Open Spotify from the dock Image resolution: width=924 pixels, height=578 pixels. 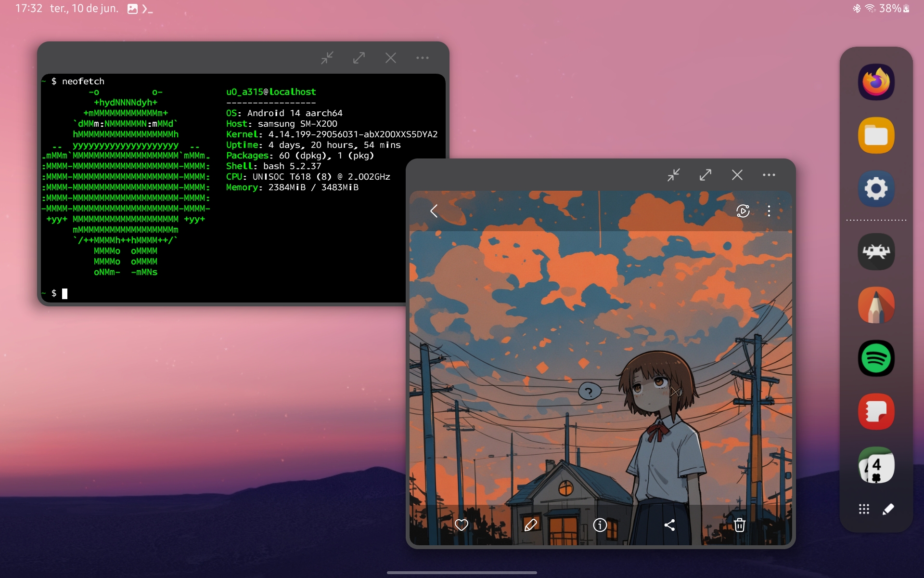pyautogui.click(x=876, y=358)
